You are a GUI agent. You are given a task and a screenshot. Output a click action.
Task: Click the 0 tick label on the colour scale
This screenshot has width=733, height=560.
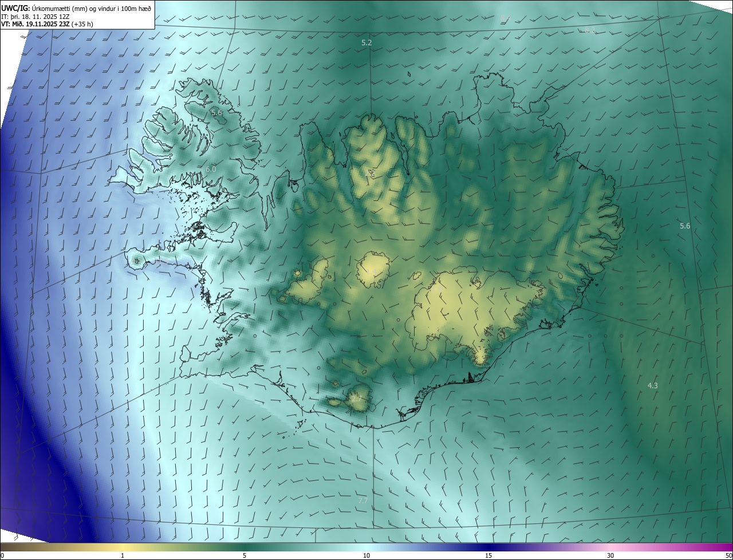(x=2, y=556)
